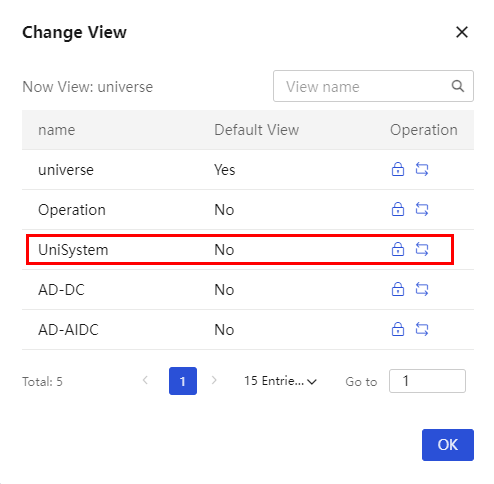
Task: Switch to AD-AIDC view using arrows icon
Action: pos(422,329)
